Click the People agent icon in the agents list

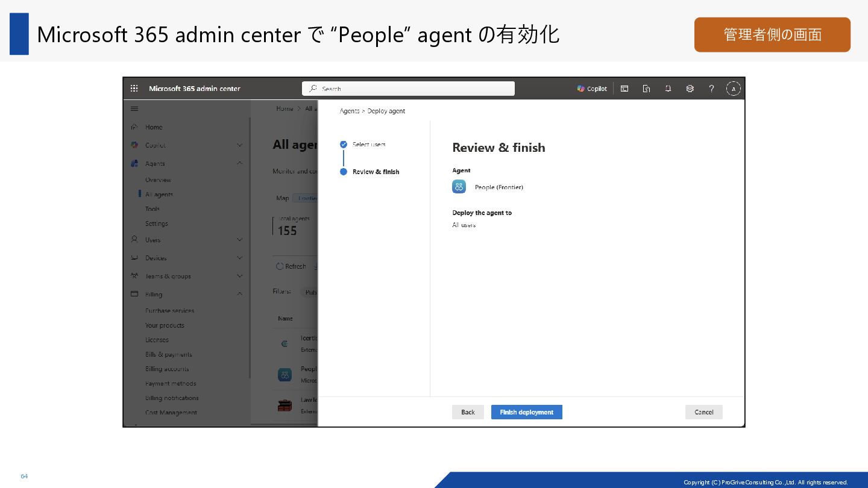(285, 375)
